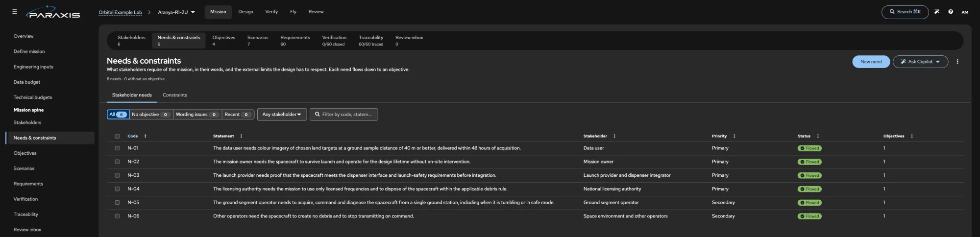980x237 pixels.
Task: Click the filter by code or statement field
Action: tap(343, 115)
